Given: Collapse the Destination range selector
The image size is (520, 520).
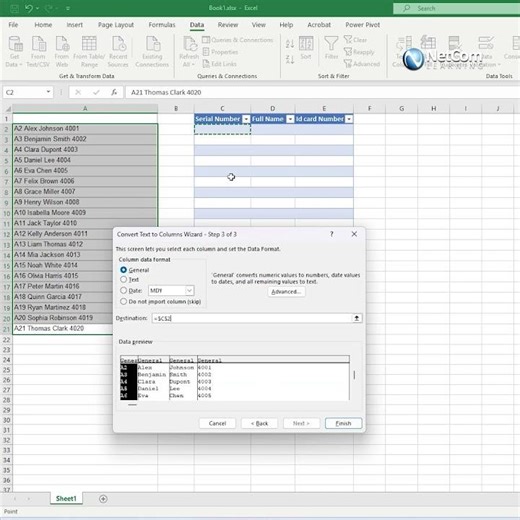Looking at the screenshot, I should [x=357, y=318].
